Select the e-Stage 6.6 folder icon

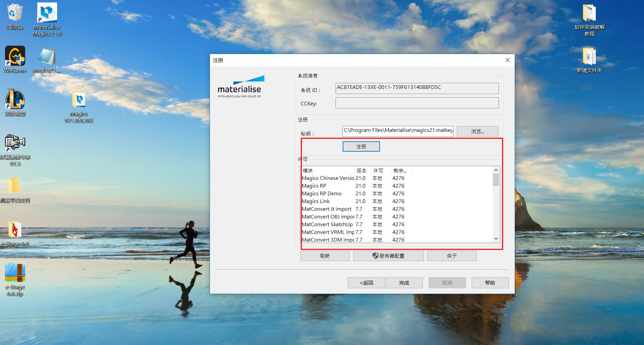click(x=15, y=233)
